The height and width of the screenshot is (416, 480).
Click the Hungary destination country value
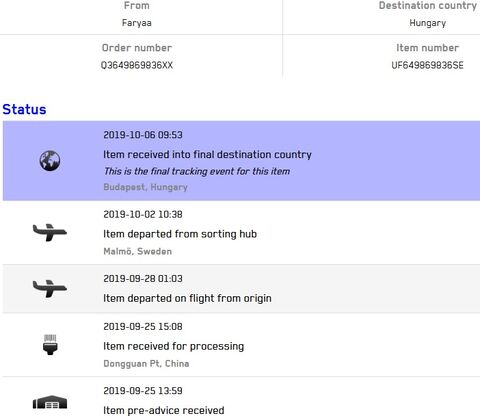click(428, 23)
